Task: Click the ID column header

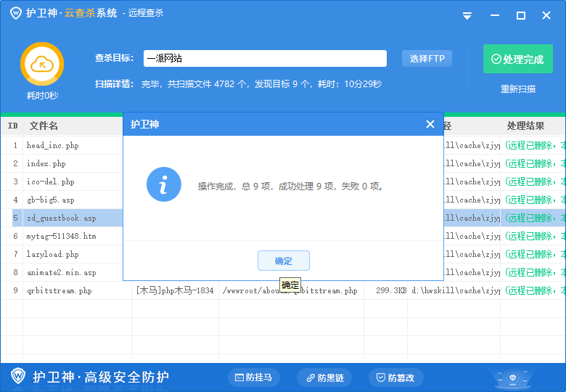Action: [x=12, y=126]
